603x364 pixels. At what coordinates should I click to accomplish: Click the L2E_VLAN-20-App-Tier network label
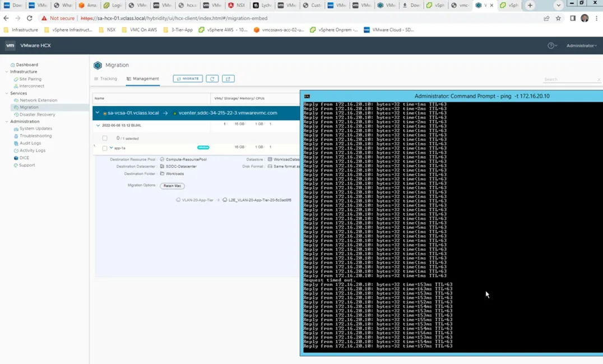click(259, 200)
